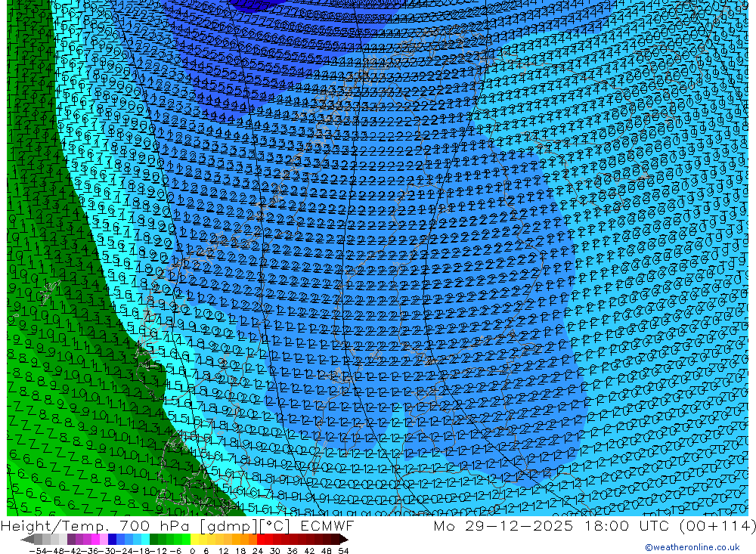Image resolution: width=756 pixels, height=554 pixels.
Task: Click the '(00+114)' forecast hour label
Action: [x=716, y=525]
